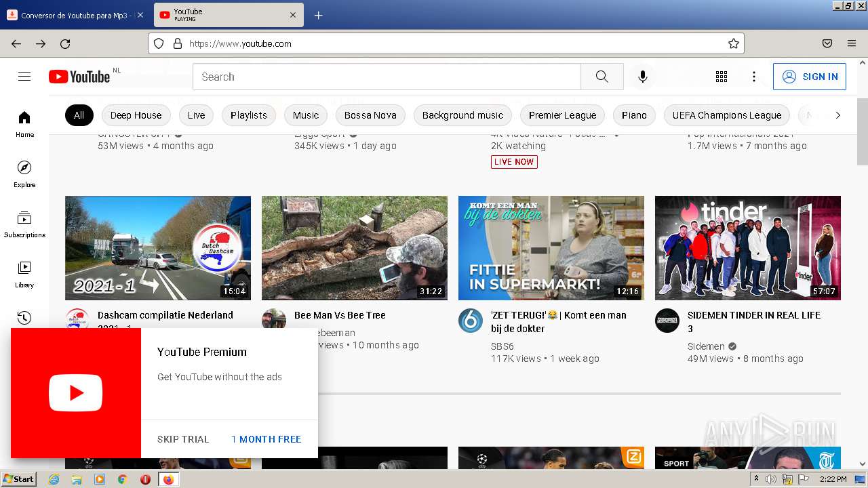Open SIDEMEN TINDER IN REAL LIFE 3 title
Screen dimensions: 868x488
[x=754, y=322]
